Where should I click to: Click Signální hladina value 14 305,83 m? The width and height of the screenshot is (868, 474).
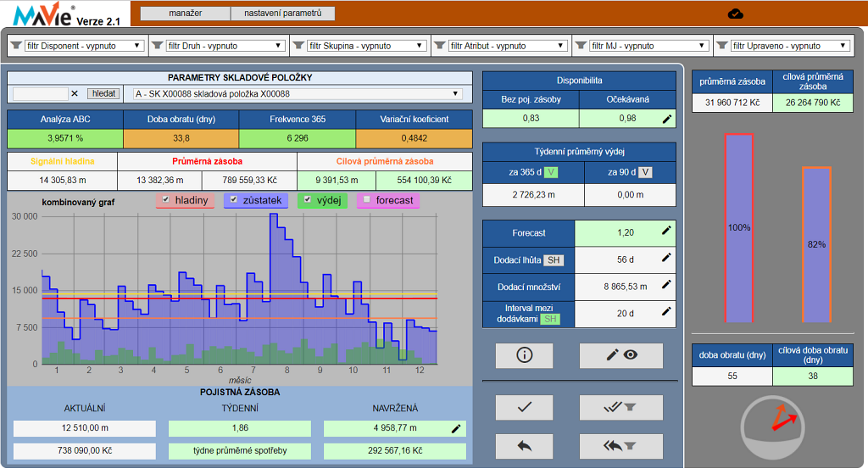[x=62, y=180]
